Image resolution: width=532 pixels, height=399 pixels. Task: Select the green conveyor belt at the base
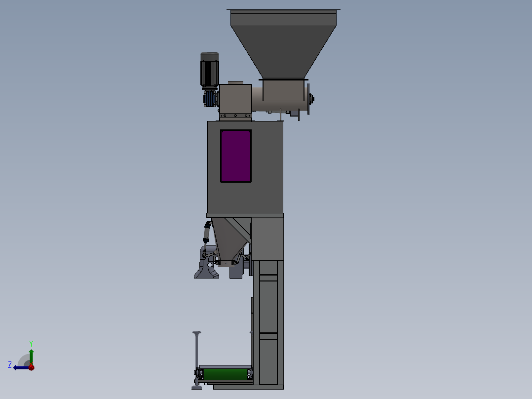(225, 374)
